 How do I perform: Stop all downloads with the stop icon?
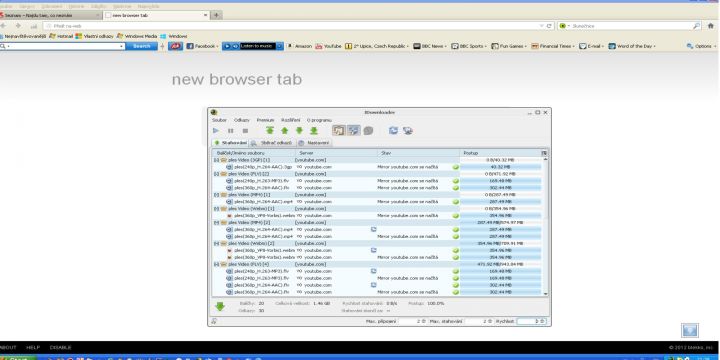(x=245, y=131)
